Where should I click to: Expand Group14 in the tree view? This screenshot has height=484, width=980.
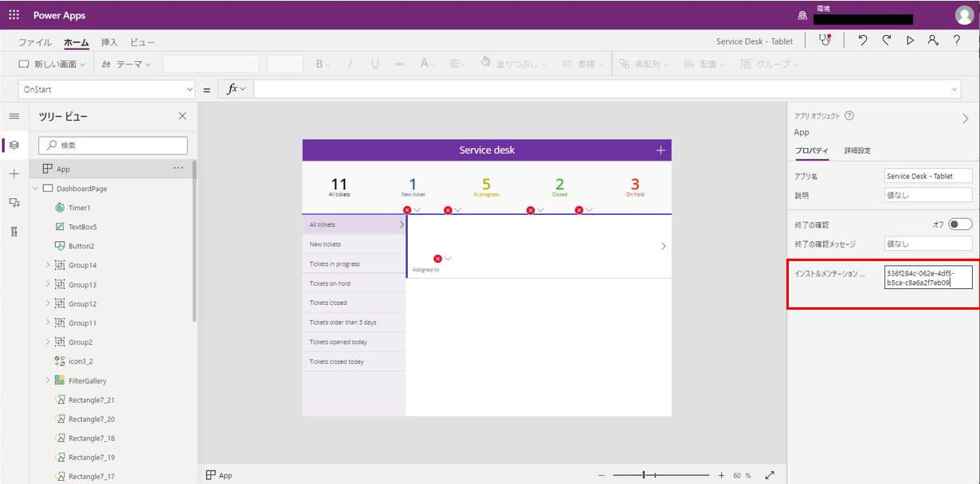tap(48, 265)
